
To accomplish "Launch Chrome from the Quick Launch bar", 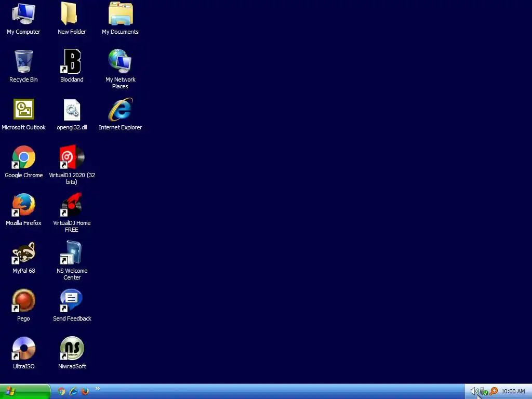I will point(61,391).
